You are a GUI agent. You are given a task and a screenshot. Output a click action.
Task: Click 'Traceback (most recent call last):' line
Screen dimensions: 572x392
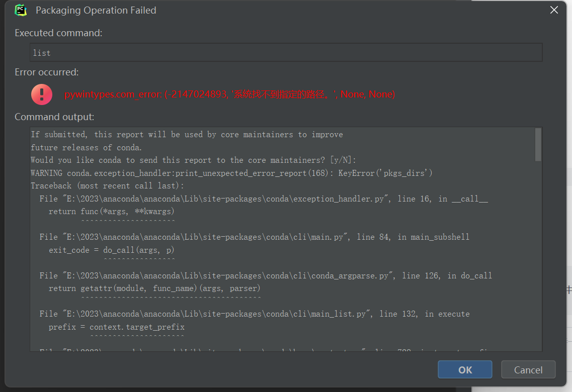point(107,186)
